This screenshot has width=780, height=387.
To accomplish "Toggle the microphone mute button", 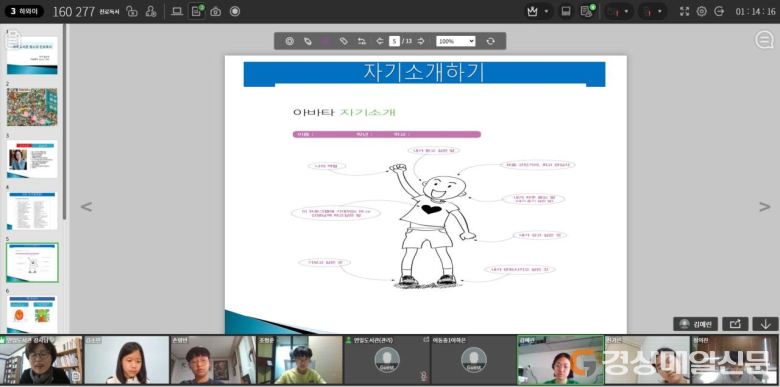I will pyautogui.click(x=647, y=11).
